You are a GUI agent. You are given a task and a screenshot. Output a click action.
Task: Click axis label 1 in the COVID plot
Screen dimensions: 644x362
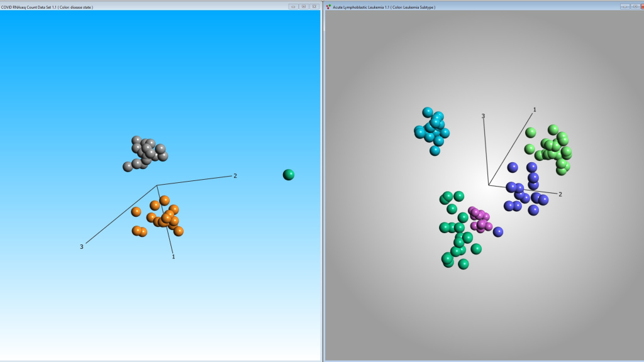tap(174, 256)
